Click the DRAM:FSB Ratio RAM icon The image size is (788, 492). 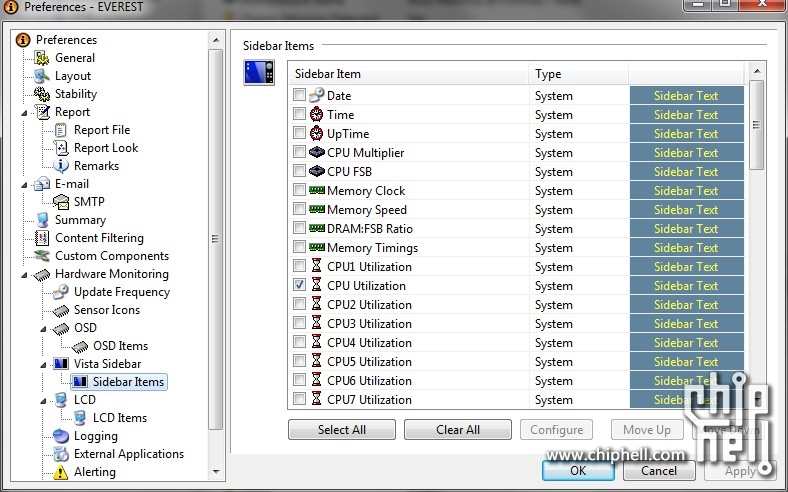317,228
